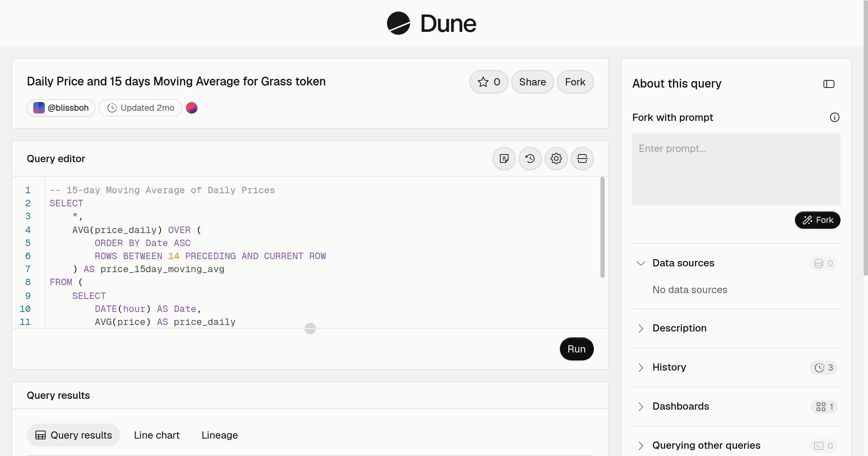Viewport: 868px width, 456px height.
Task: Click the Fork with prompt info icon
Action: [834, 117]
